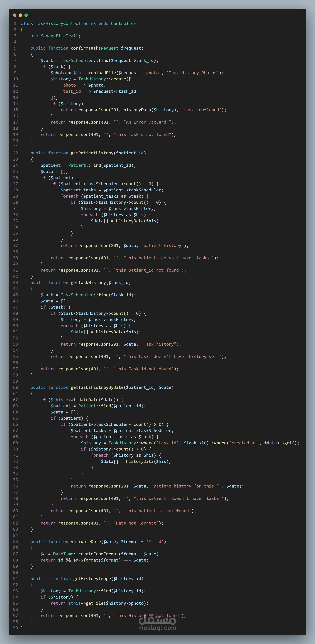The image size is (315, 644).
Task: Select the 'Task History Photos' string
Action: 192,73
